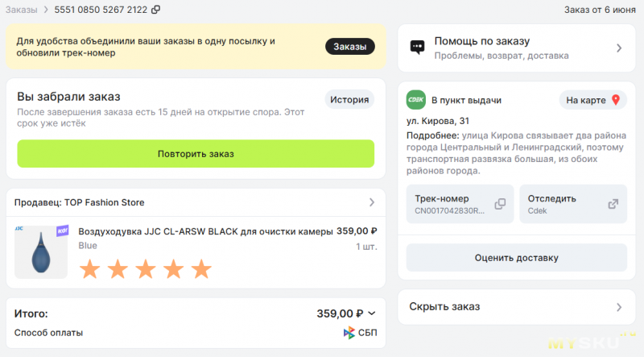The width and height of the screenshot is (644, 357).
Task: Click the tracking number copy icon
Action: (x=500, y=204)
